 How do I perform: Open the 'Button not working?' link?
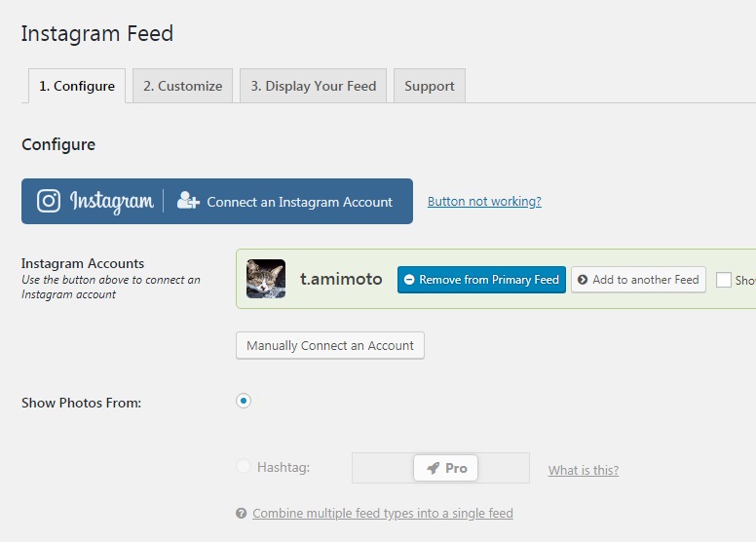click(x=484, y=202)
